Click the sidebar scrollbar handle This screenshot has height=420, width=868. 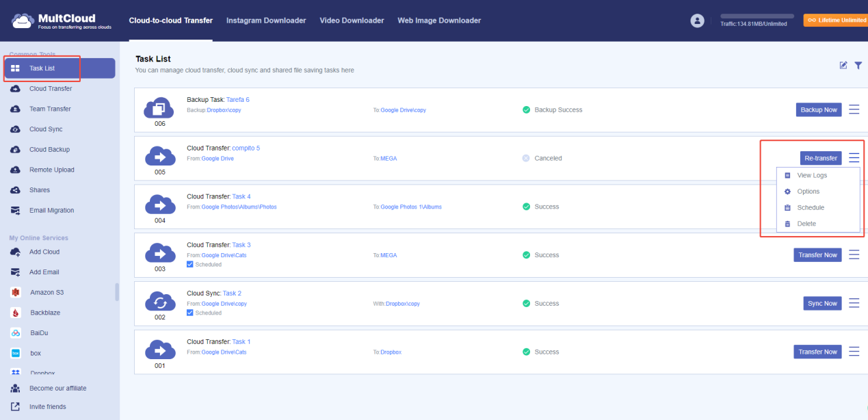116,292
